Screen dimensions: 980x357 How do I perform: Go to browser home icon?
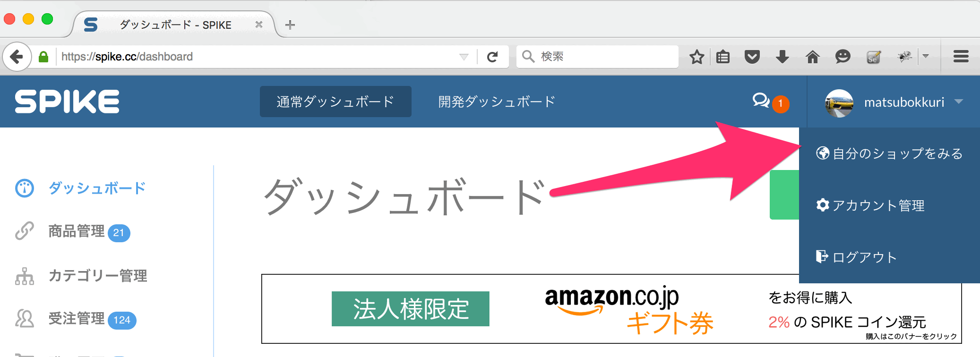coord(813,57)
